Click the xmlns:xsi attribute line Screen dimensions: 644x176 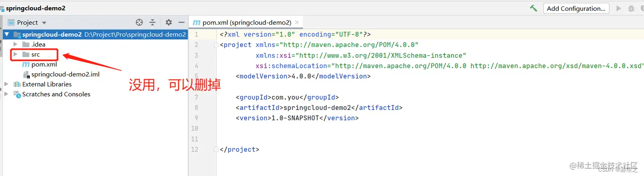(361, 55)
